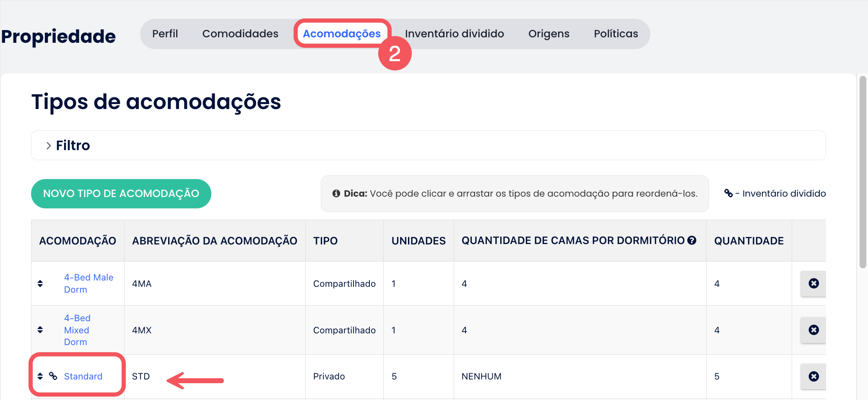This screenshot has width=868, height=400.
Task: Click the delete icon for Standard row
Action: click(x=813, y=377)
